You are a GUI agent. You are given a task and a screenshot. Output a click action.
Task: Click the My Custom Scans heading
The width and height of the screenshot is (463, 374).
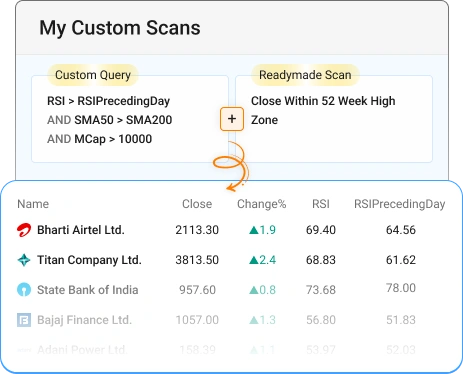pyautogui.click(x=120, y=28)
